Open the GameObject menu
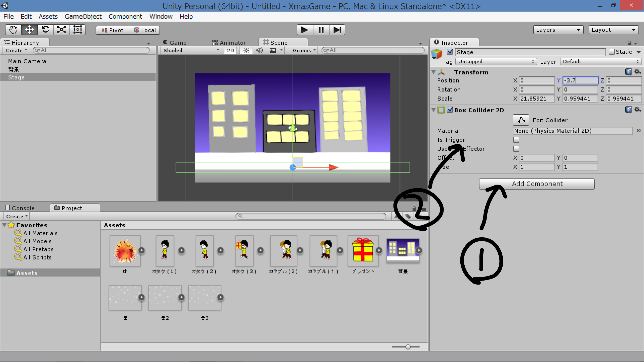Screen dimensions: 644x362 [x=83, y=16]
